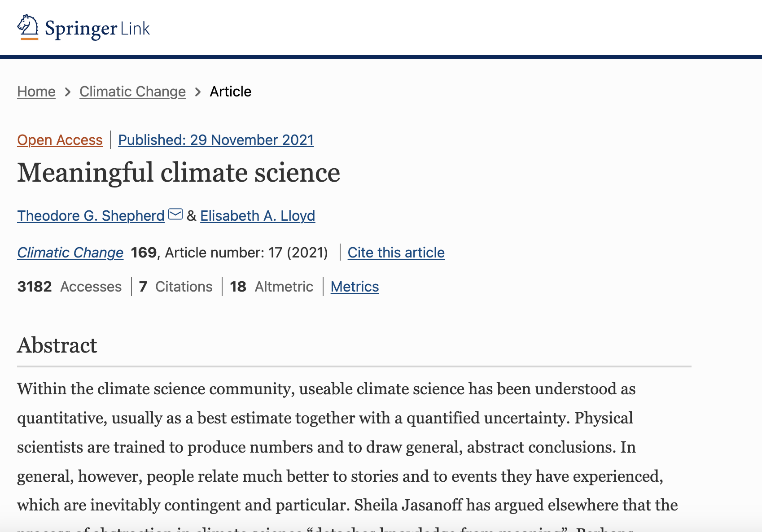
Task: Select the Article breadcrumb entry
Action: click(x=231, y=92)
